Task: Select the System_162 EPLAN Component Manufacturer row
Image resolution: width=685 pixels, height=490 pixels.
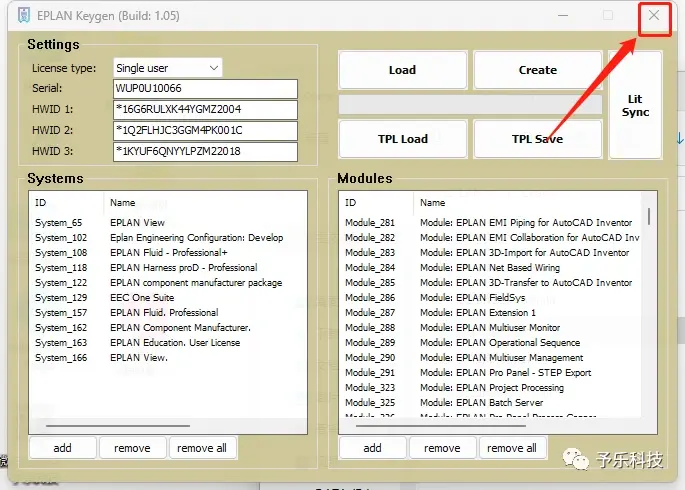Action: 168,328
